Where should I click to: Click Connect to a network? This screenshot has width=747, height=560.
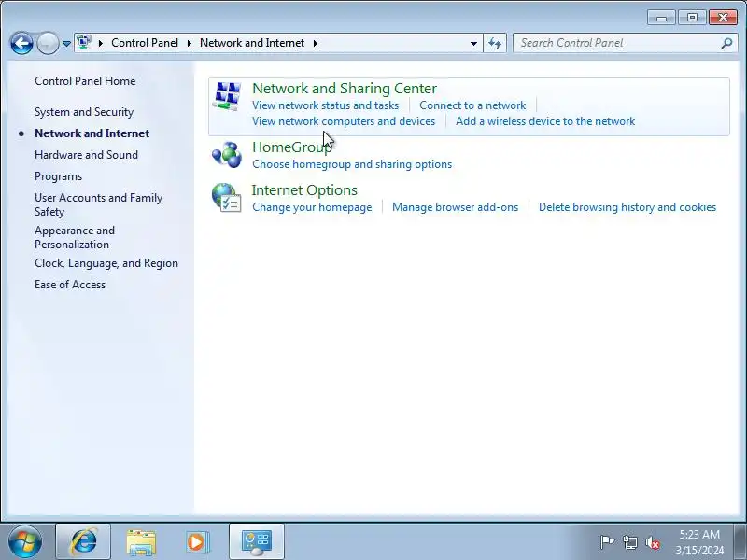[x=472, y=105]
